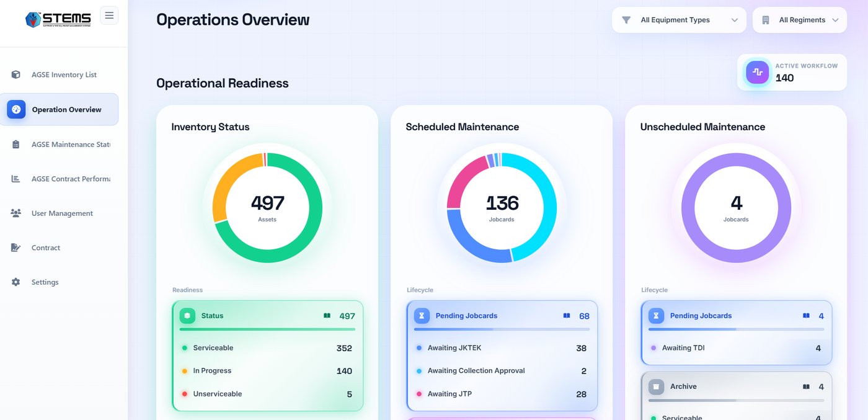Click the User Management people icon

(x=16, y=213)
